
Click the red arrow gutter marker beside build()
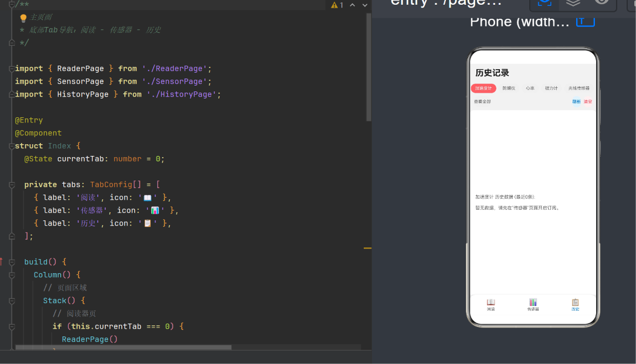coord(1,262)
